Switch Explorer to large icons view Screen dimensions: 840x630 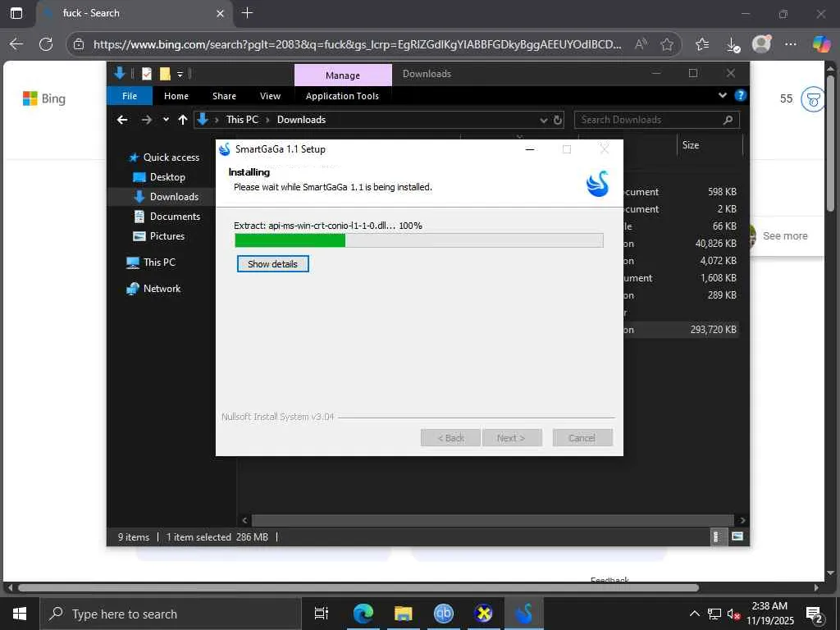click(x=737, y=536)
